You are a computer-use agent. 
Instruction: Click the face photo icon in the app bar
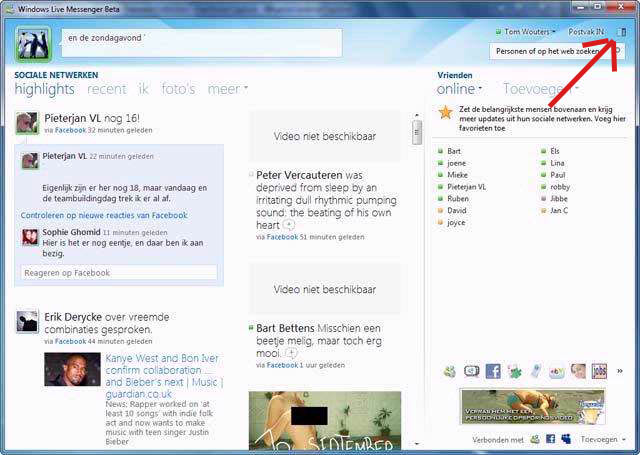click(x=578, y=371)
